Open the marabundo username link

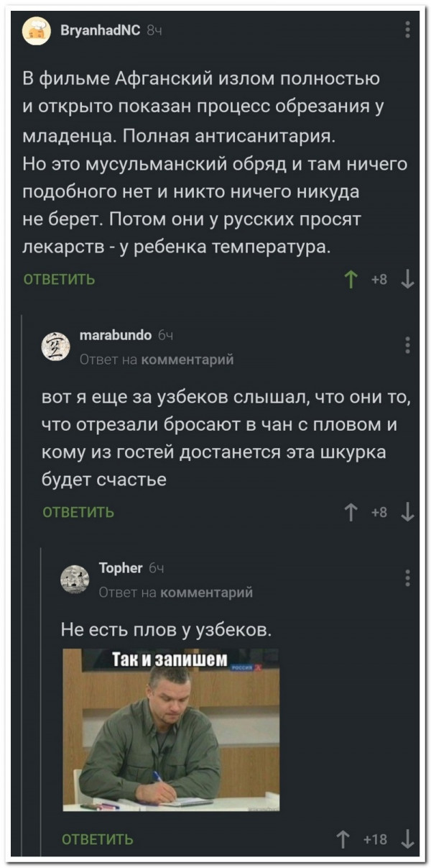coord(115,334)
